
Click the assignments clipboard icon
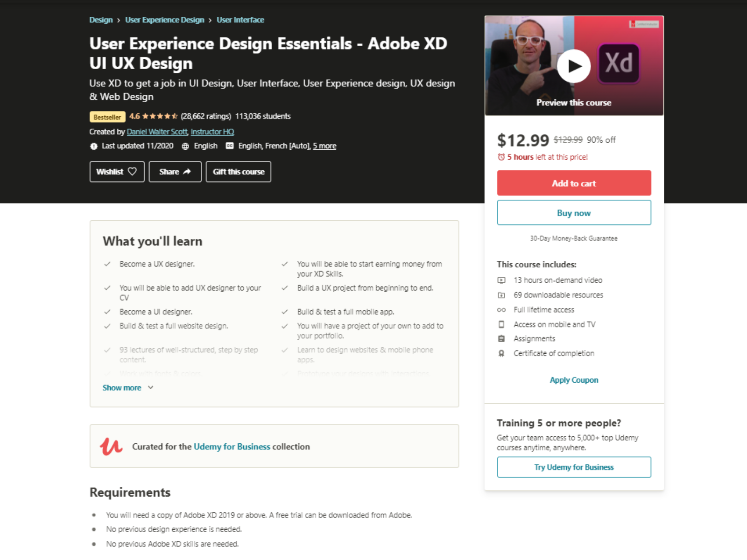pos(501,338)
